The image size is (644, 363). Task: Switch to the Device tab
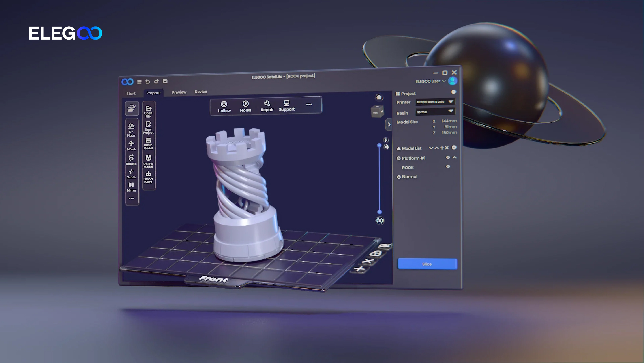click(x=201, y=92)
